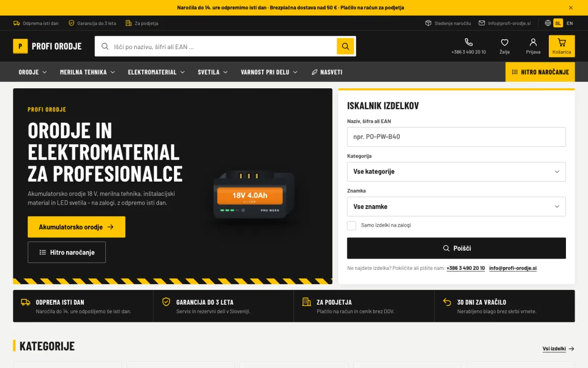
Task: Click the truck icon in the Odprema isti dan feature tile
Action: pyautogui.click(x=25, y=302)
